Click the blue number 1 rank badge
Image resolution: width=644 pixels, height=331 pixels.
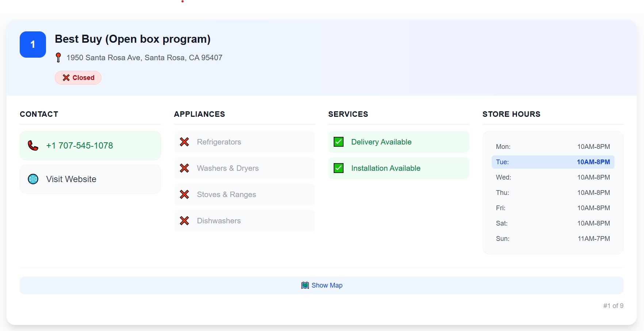click(33, 45)
